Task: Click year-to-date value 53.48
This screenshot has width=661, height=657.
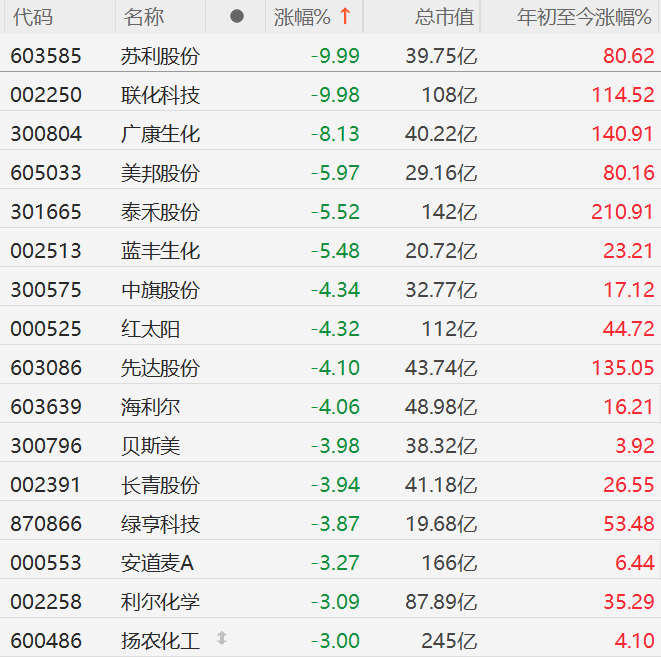Action: point(629,524)
